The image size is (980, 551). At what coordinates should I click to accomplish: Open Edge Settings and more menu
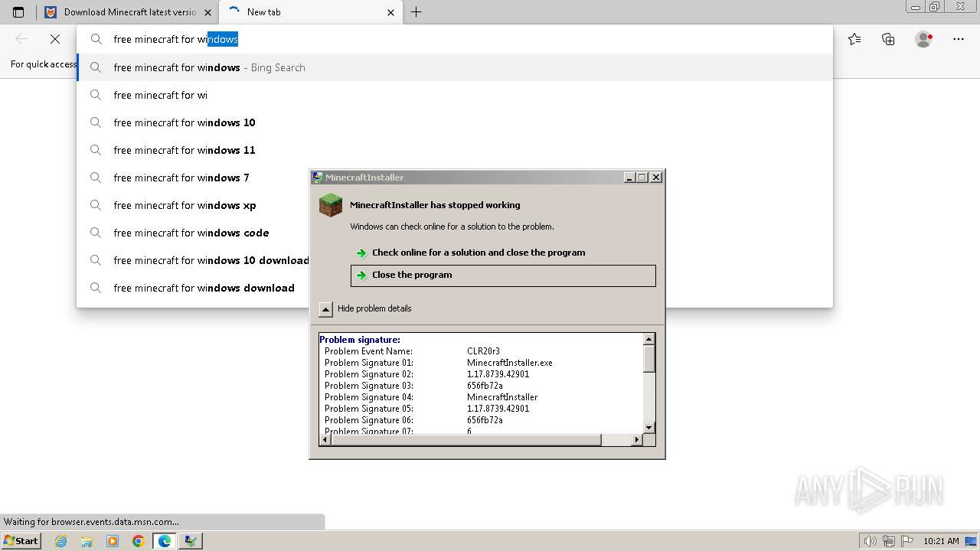(x=959, y=39)
